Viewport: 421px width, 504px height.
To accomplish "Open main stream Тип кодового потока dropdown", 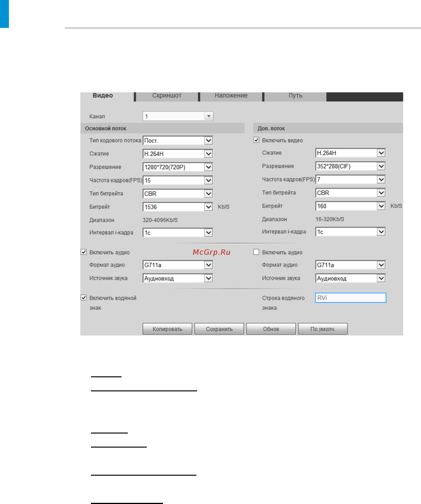I will [x=178, y=140].
